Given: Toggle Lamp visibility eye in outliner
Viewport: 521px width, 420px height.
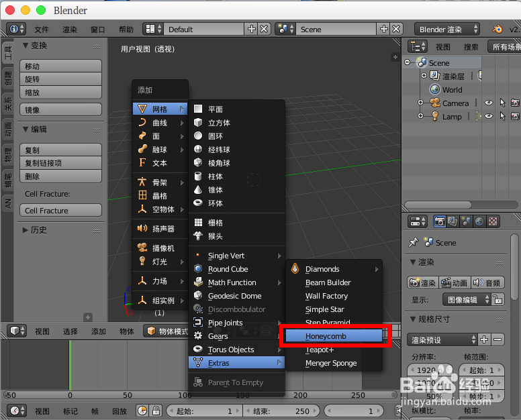Looking at the screenshot, I should 489,116.
